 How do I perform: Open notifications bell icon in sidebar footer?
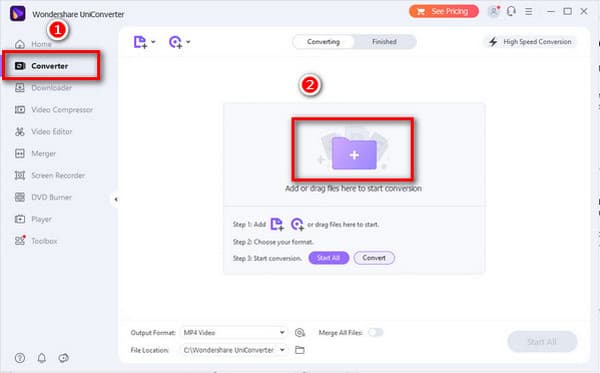point(42,358)
